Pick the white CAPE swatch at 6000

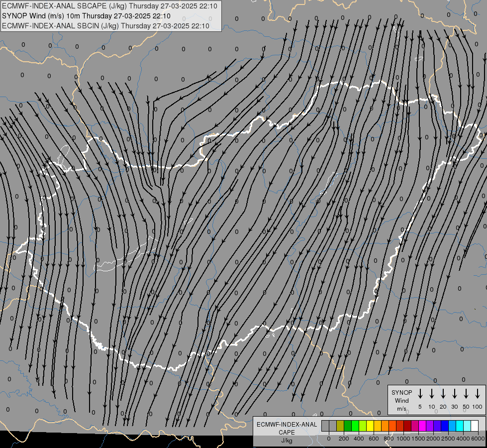pos(474,426)
